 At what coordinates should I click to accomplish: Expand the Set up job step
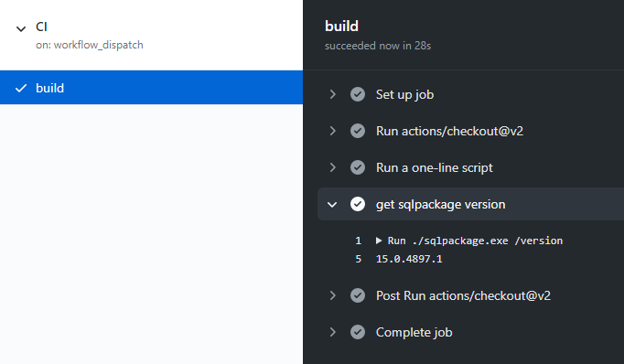tap(332, 94)
